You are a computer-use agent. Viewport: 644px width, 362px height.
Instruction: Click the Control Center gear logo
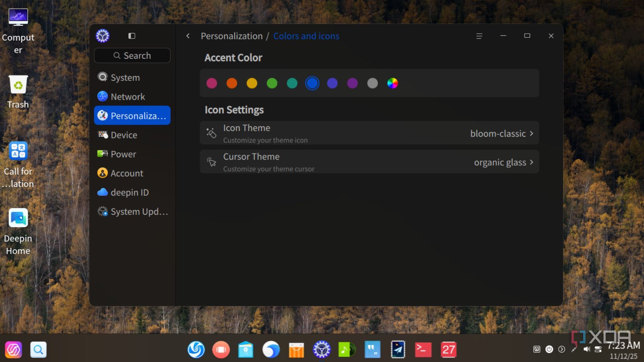[103, 36]
